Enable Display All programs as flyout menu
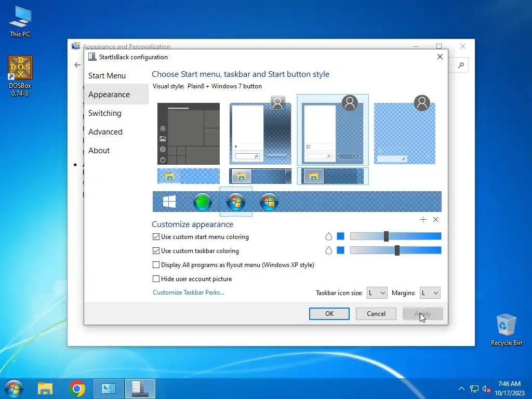 coord(156,264)
